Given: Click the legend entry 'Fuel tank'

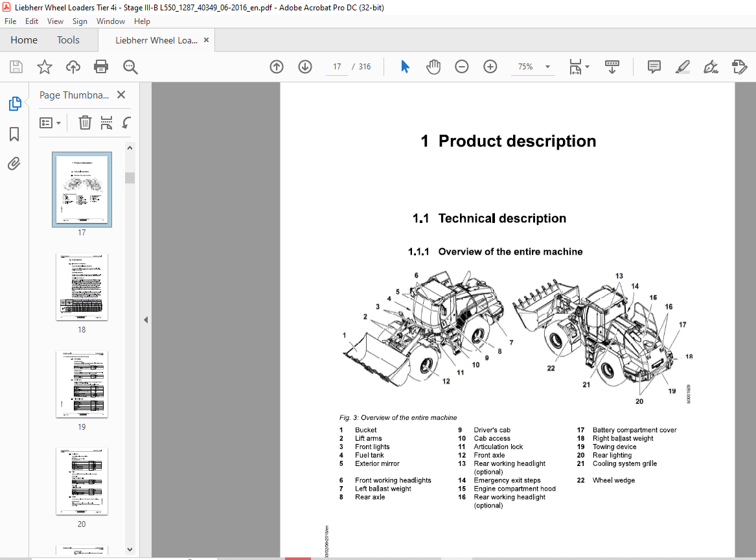Looking at the screenshot, I should tap(369, 455).
